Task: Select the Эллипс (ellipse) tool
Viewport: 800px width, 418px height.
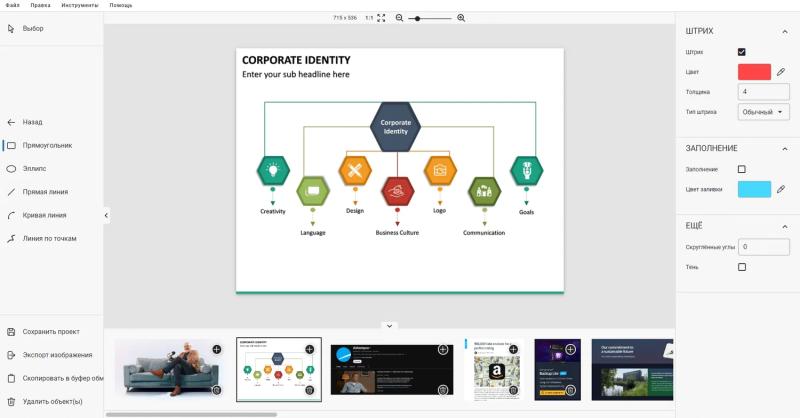Action: coord(35,168)
